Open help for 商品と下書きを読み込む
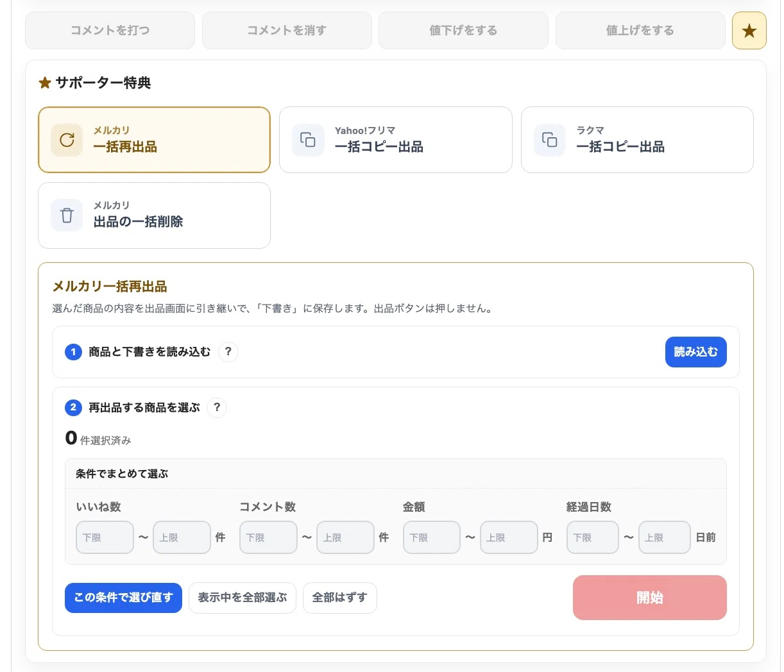Image resolution: width=784 pixels, height=672 pixels. pos(228,351)
